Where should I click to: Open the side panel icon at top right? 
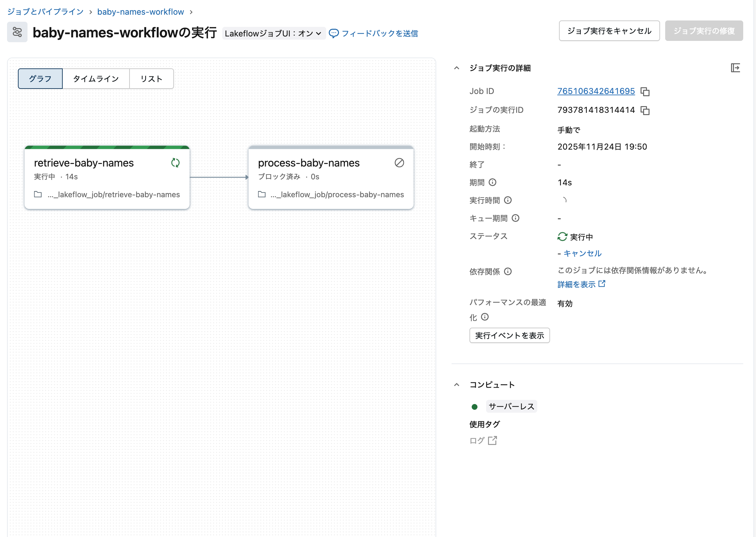[736, 68]
